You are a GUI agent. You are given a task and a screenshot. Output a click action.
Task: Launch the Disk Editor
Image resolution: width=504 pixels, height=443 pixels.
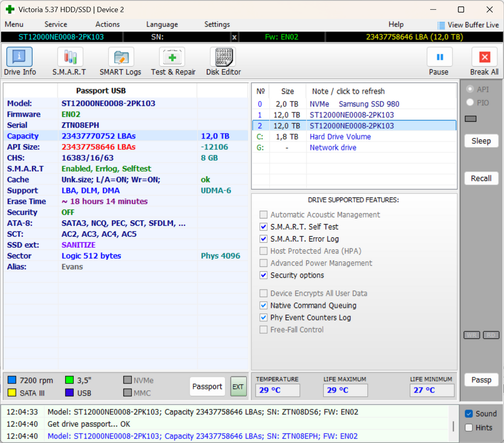(x=223, y=61)
